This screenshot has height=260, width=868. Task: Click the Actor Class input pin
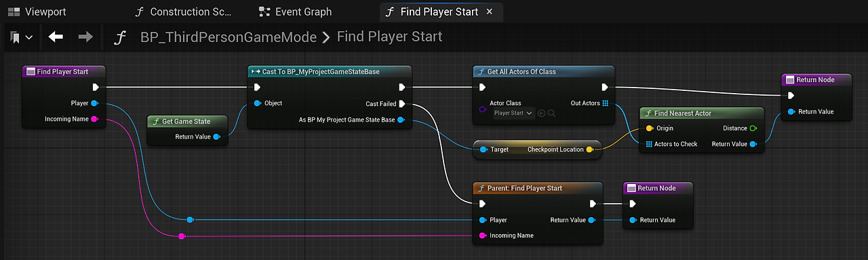pos(483,109)
